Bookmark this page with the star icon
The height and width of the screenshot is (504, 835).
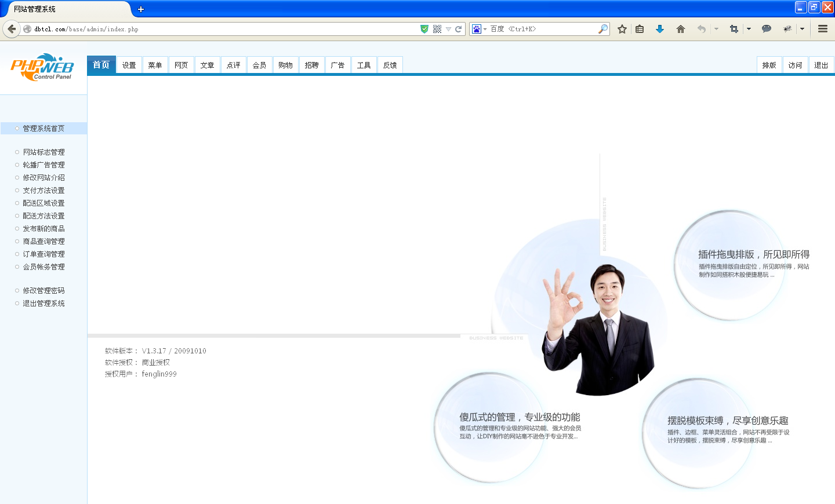click(622, 29)
